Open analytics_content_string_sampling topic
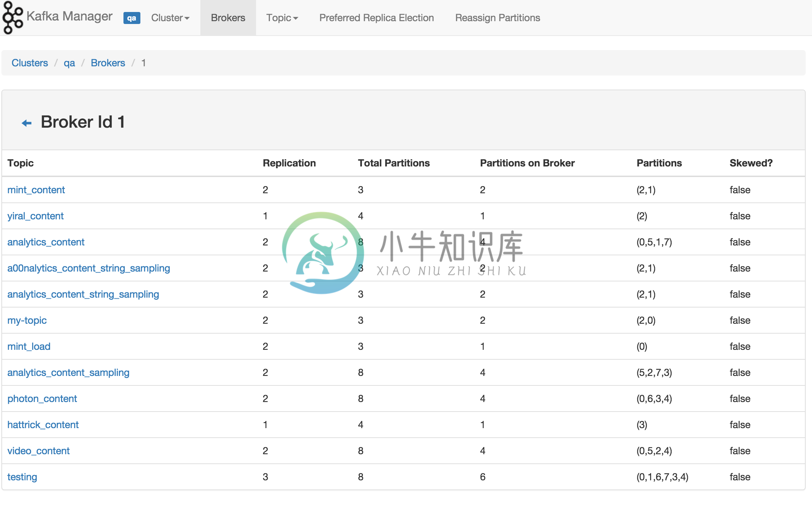Screen dimensions: 812x505 83,294
